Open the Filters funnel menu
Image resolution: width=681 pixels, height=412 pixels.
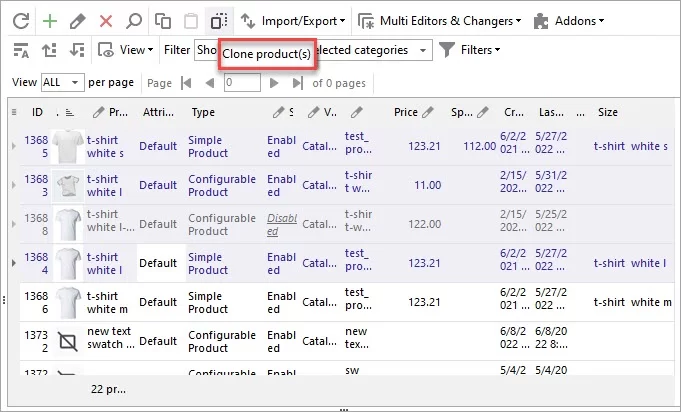click(470, 50)
